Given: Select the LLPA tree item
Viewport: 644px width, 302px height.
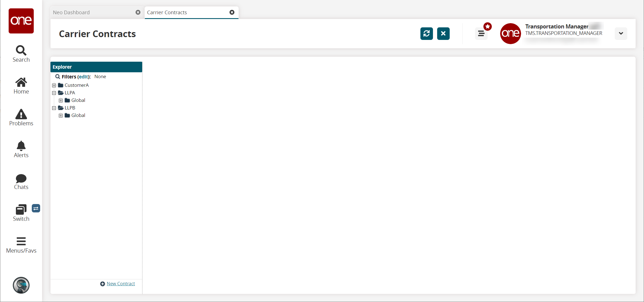Looking at the screenshot, I should click(69, 93).
